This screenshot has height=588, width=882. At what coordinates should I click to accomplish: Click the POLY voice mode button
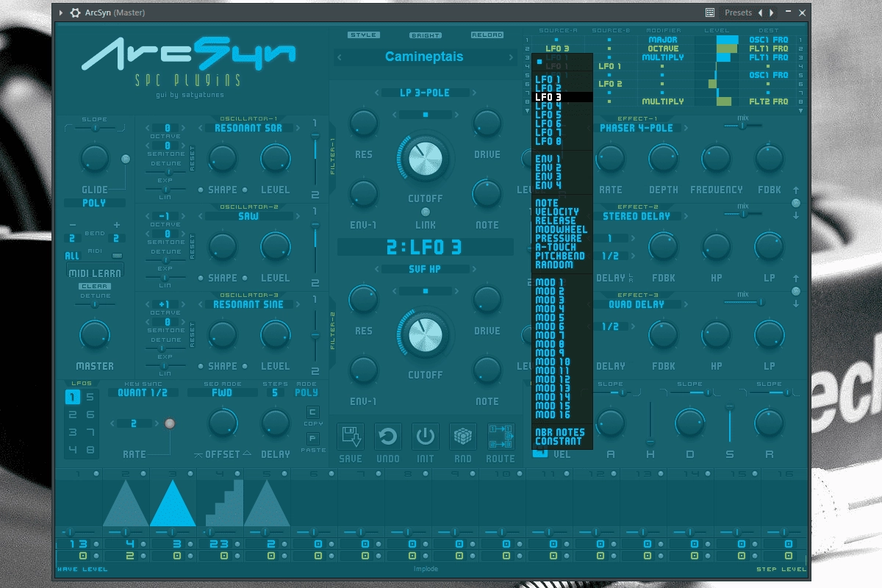94,203
